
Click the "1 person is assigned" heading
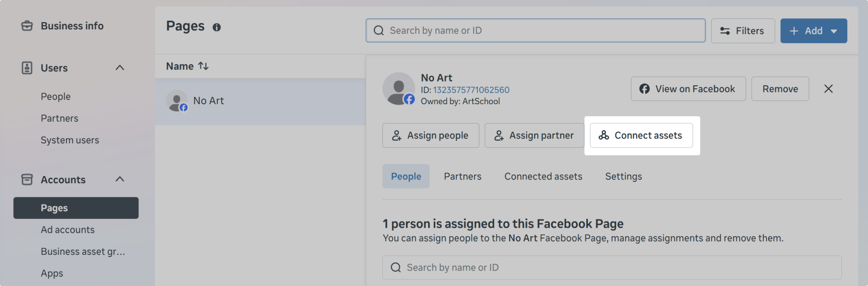point(503,224)
